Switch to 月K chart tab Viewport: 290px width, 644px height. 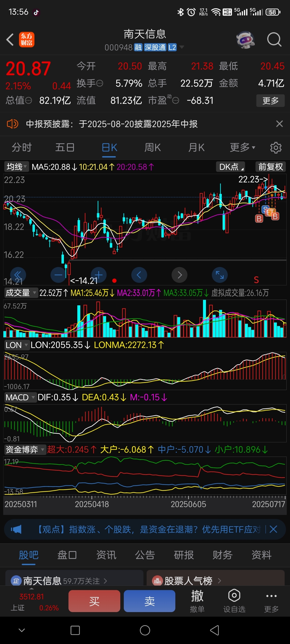pos(196,147)
